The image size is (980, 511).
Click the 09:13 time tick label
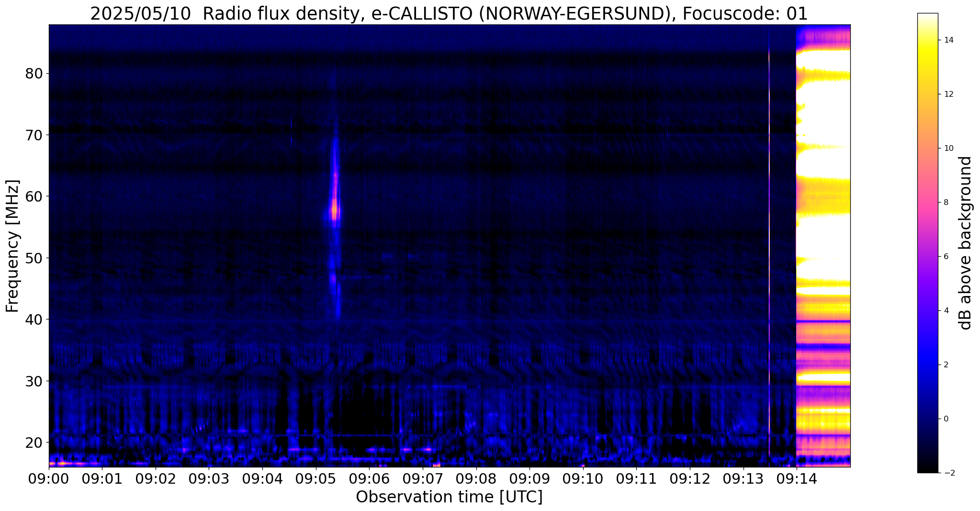(743, 478)
